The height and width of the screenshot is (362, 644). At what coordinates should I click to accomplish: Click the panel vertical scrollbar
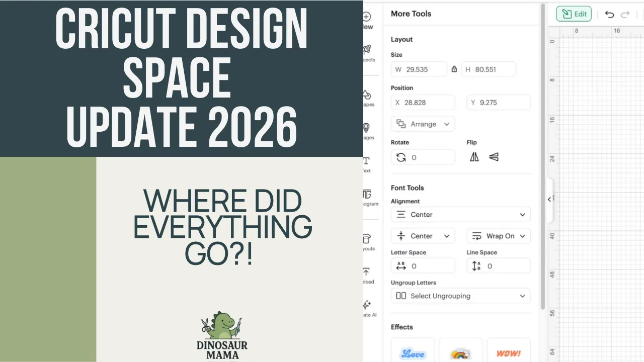coord(542,156)
